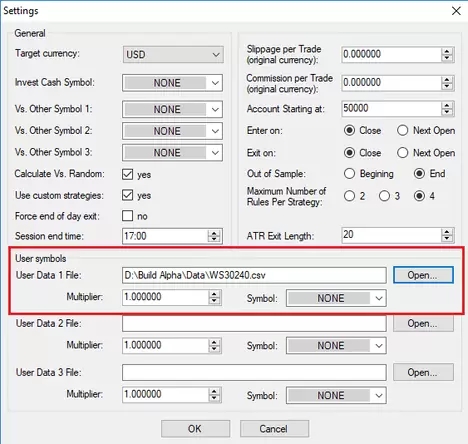The height and width of the screenshot is (444, 468).
Task: Decrease ATR Exit Length spinner
Action: [x=447, y=239]
